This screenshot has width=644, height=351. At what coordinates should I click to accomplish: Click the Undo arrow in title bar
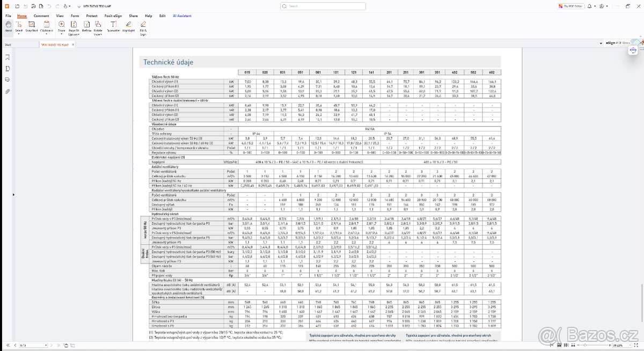pos(49,6)
